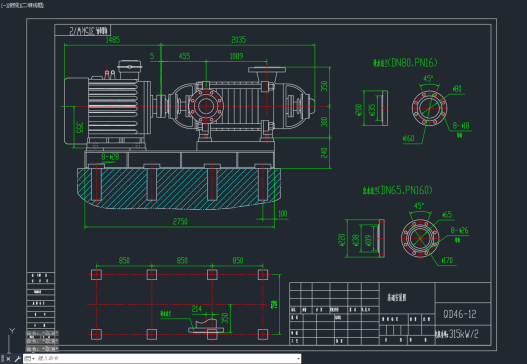Click the command line drag grip
Screen dimensions: 527x364
coord(3,359)
